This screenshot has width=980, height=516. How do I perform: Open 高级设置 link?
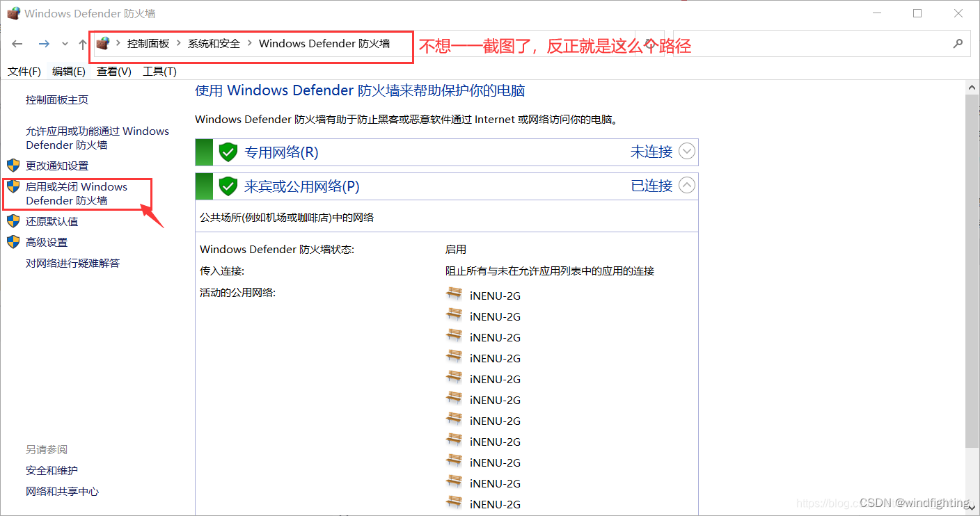(47, 242)
